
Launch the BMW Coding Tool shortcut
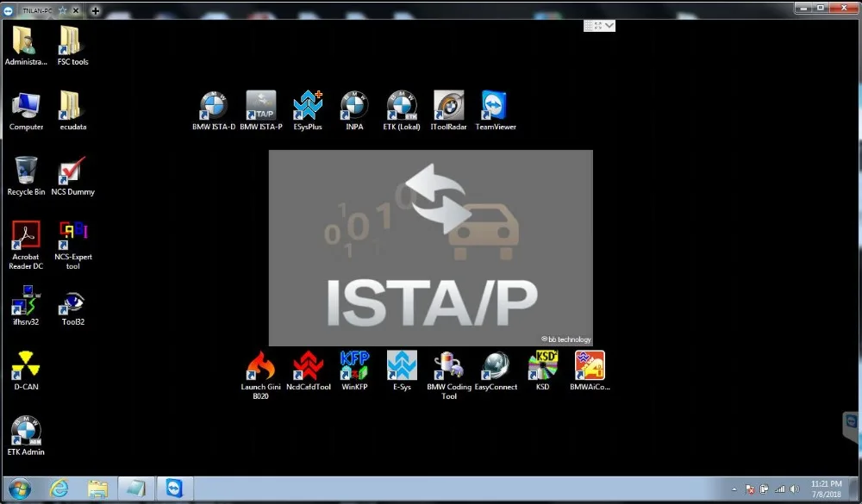click(448, 375)
